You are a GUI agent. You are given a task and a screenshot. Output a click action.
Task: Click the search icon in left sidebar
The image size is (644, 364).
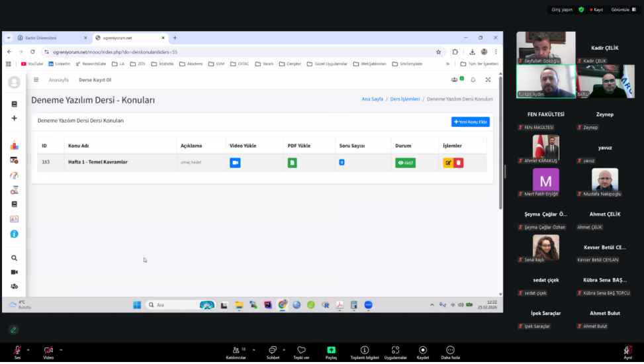click(14, 258)
